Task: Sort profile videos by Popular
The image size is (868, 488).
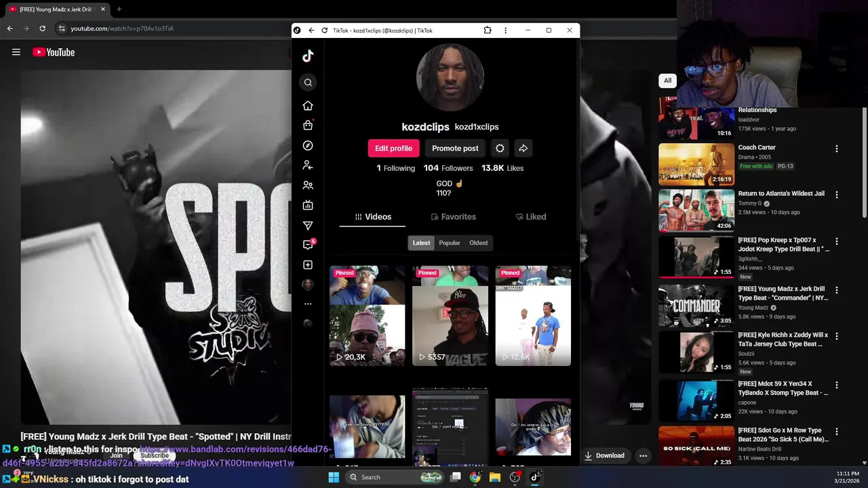Action: coord(449,243)
